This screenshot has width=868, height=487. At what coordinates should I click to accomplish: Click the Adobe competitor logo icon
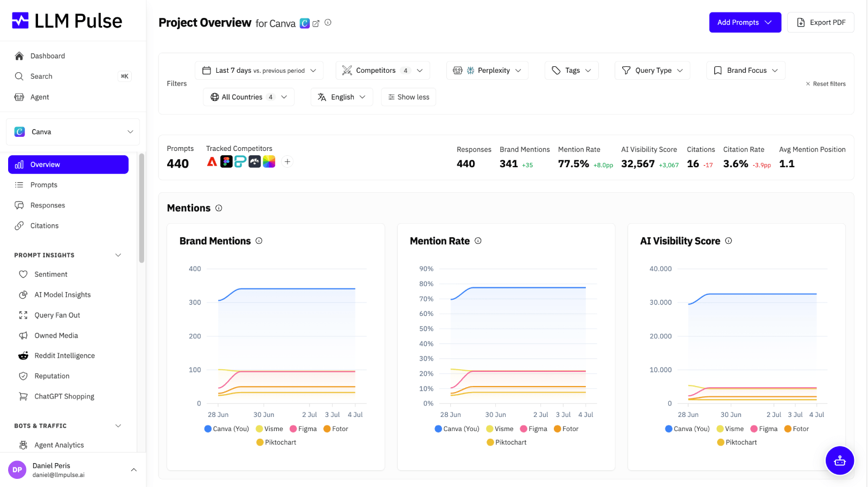click(x=212, y=161)
